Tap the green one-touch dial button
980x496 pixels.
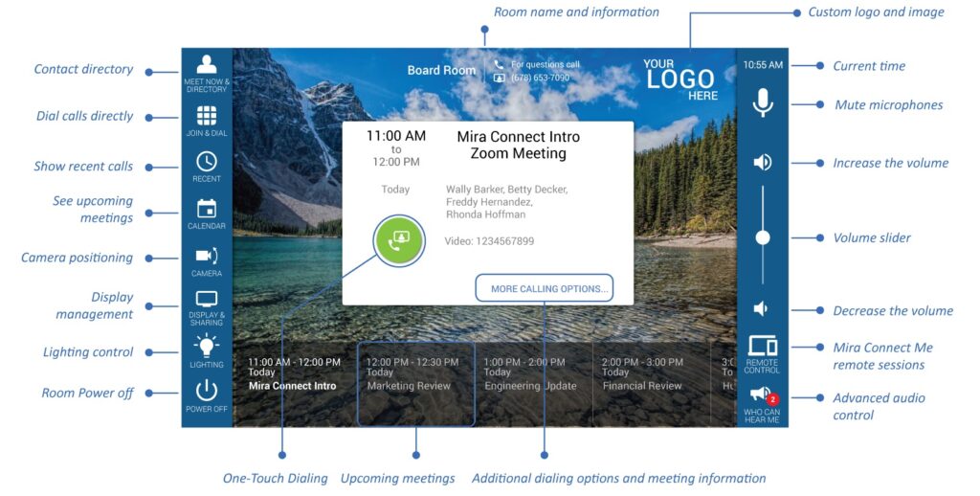[399, 240]
